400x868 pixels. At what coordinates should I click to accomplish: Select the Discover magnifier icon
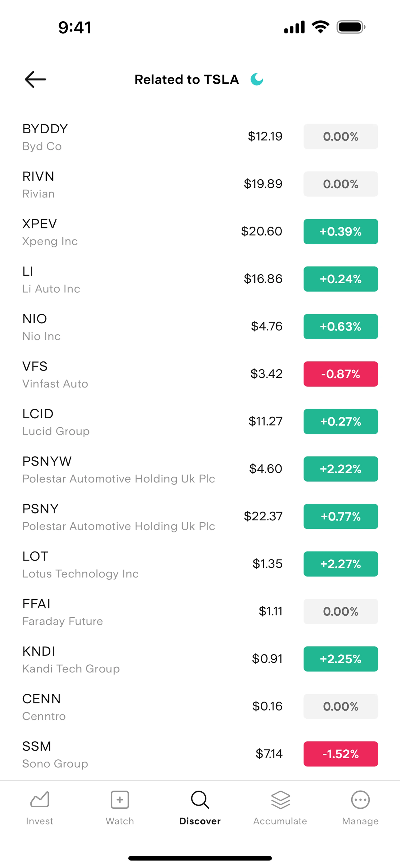tap(200, 799)
